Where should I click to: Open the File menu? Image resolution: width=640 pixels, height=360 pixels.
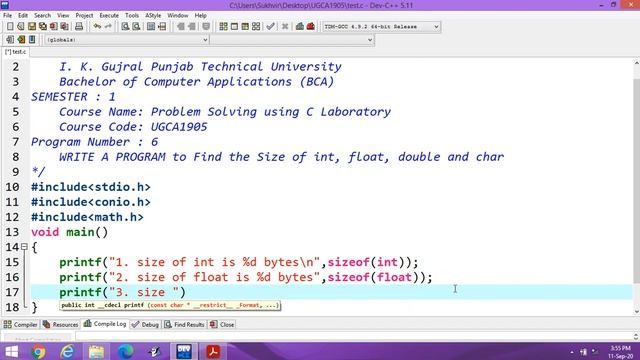click(7, 16)
